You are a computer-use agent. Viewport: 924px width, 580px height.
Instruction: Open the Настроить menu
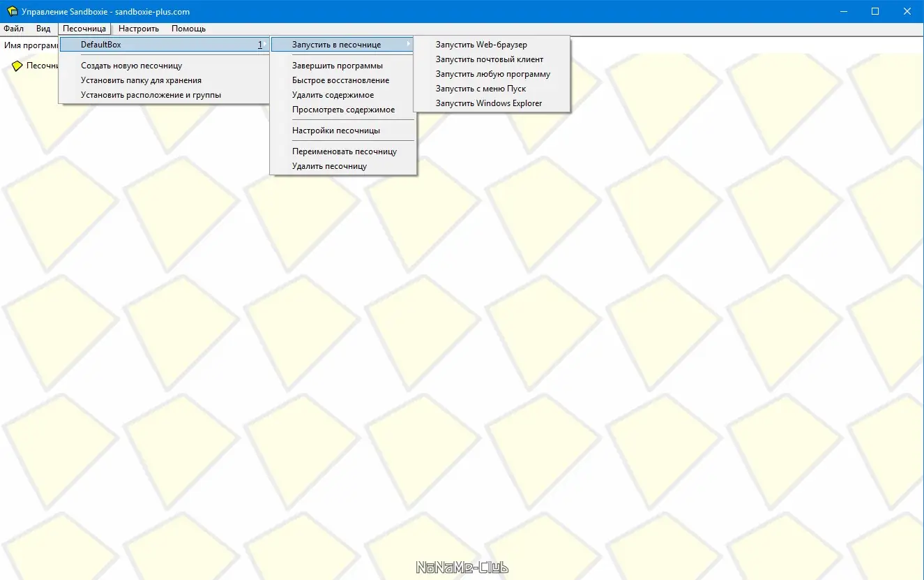[x=139, y=29]
